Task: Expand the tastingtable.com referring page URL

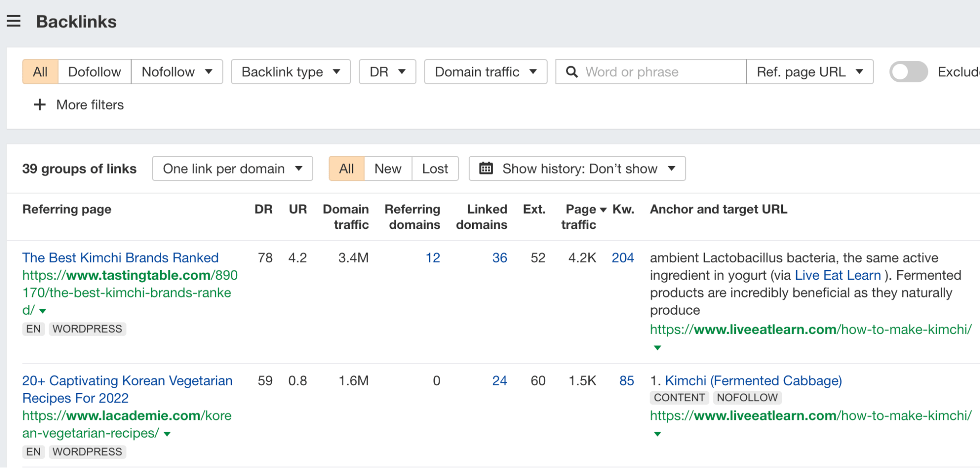Action: point(43,310)
